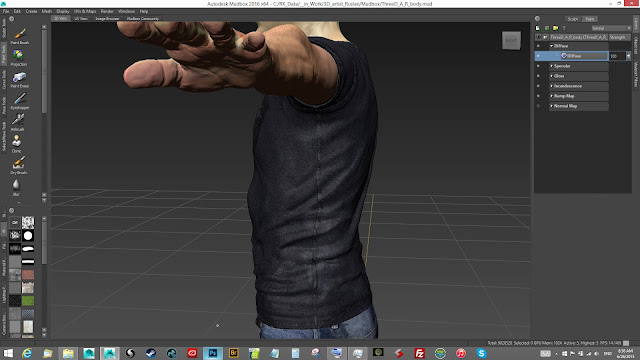Switch layers to Paint mode
The width and height of the screenshot is (640, 360).
590,19
